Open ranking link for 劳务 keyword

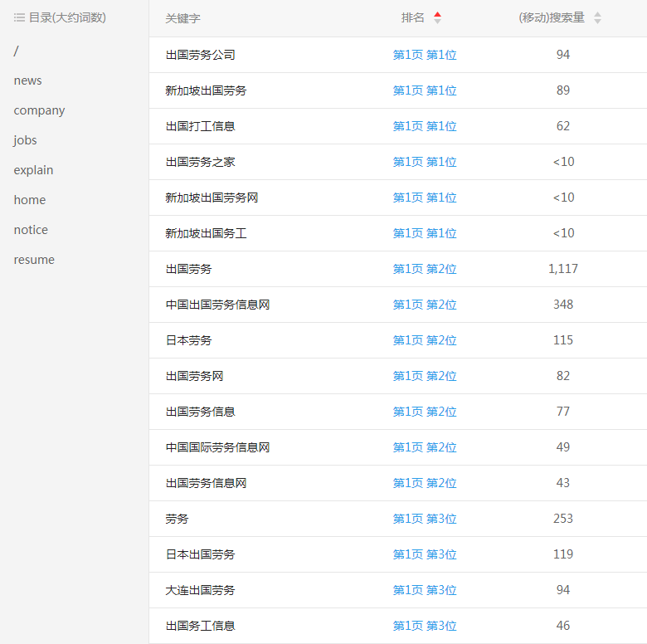click(x=425, y=519)
